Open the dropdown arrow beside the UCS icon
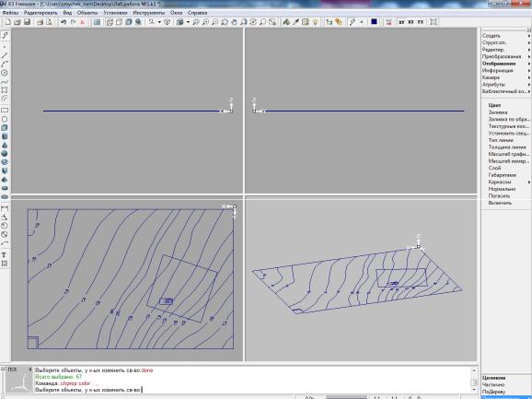The image size is (532, 399). point(159,22)
